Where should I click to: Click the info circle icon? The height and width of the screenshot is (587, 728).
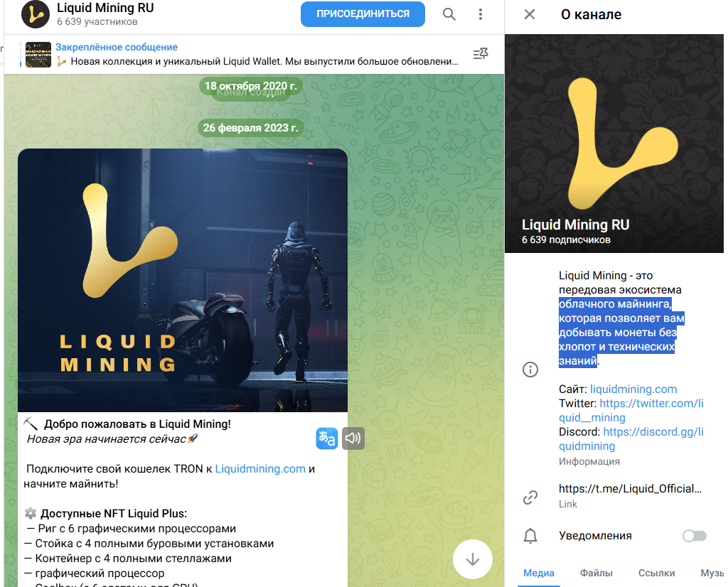(x=530, y=370)
